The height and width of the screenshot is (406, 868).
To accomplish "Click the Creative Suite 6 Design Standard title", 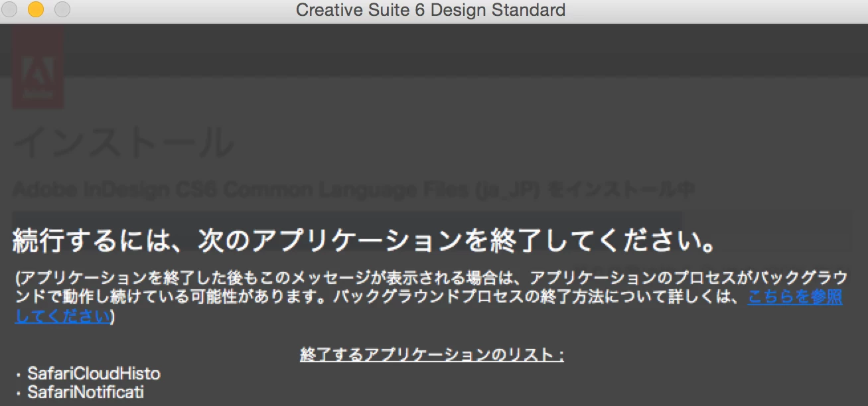I will pyautogui.click(x=431, y=11).
